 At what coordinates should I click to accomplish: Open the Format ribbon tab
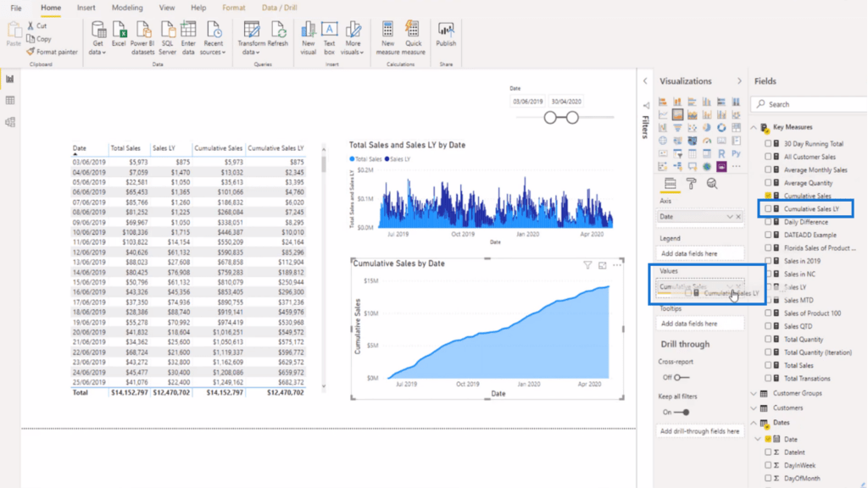pyautogui.click(x=234, y=8)
